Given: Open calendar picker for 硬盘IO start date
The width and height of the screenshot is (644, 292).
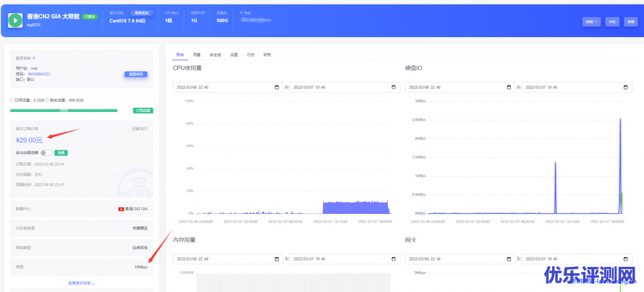Looking at the screenshot, I should pos(509,87).
